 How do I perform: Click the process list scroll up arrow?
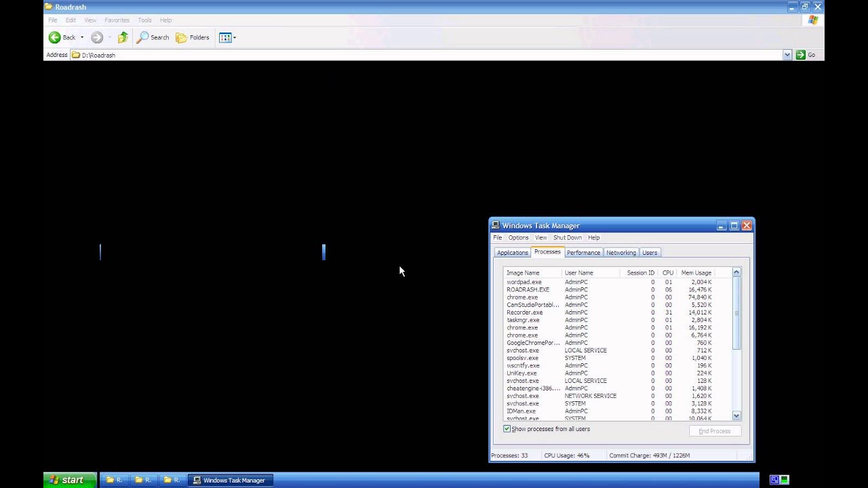pos(736,272)
